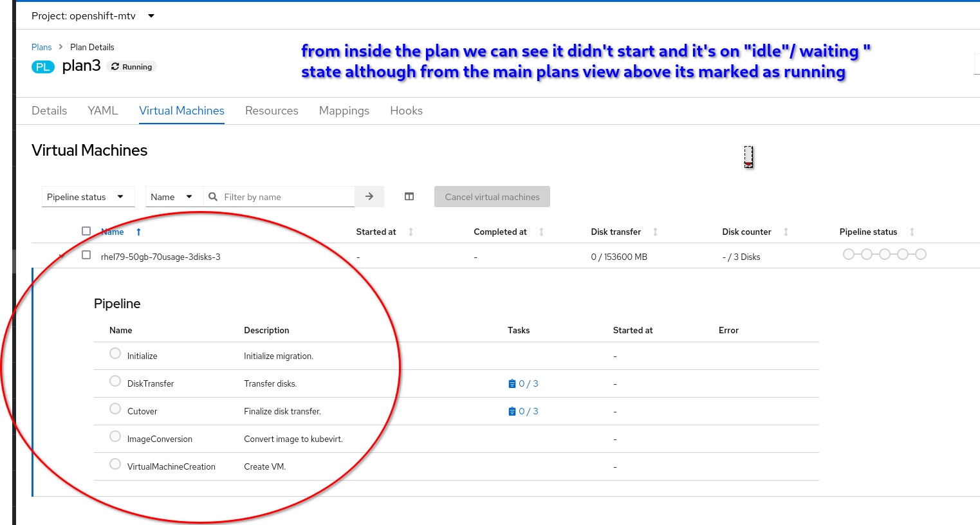Toggle the select-all VMs checkbox
This screenshot has width=980, height=525.
[x=86, y=231]
